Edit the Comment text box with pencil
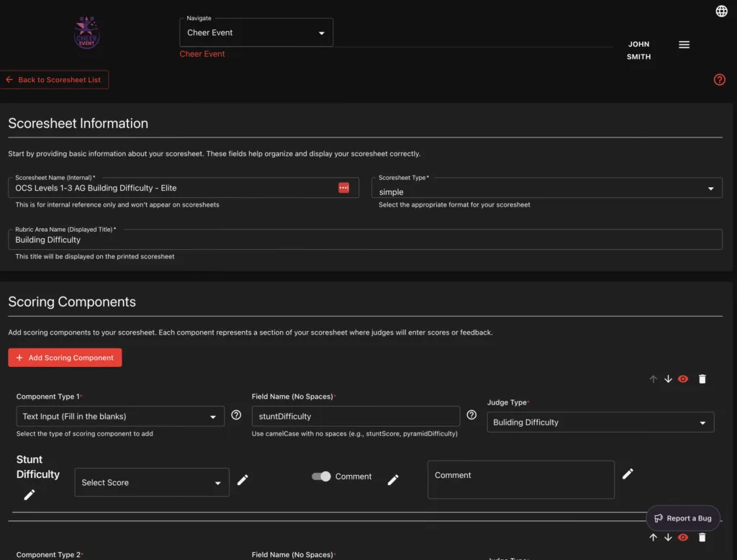 [x=628, y=474]
